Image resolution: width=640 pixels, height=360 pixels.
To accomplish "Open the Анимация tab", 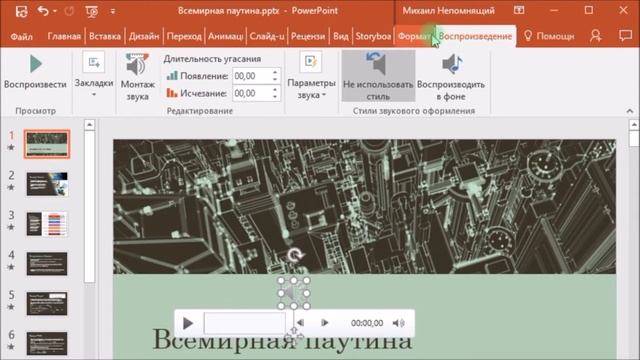I will [225, 36].
